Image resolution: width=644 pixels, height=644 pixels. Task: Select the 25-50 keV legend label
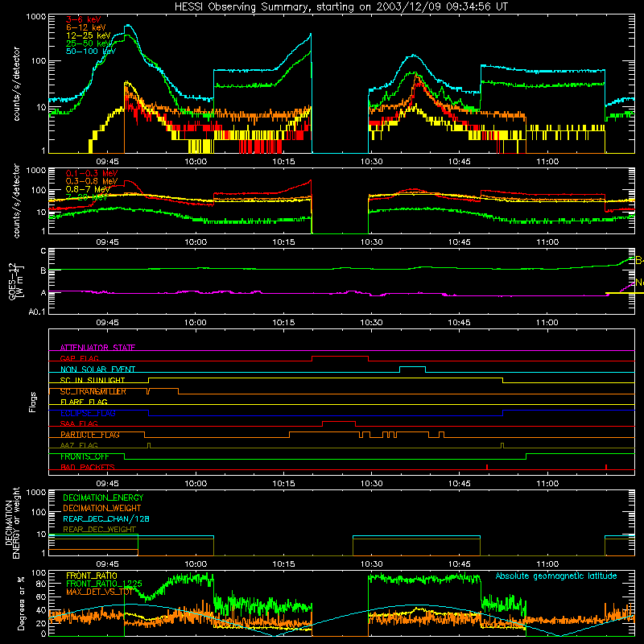(89, 43)
